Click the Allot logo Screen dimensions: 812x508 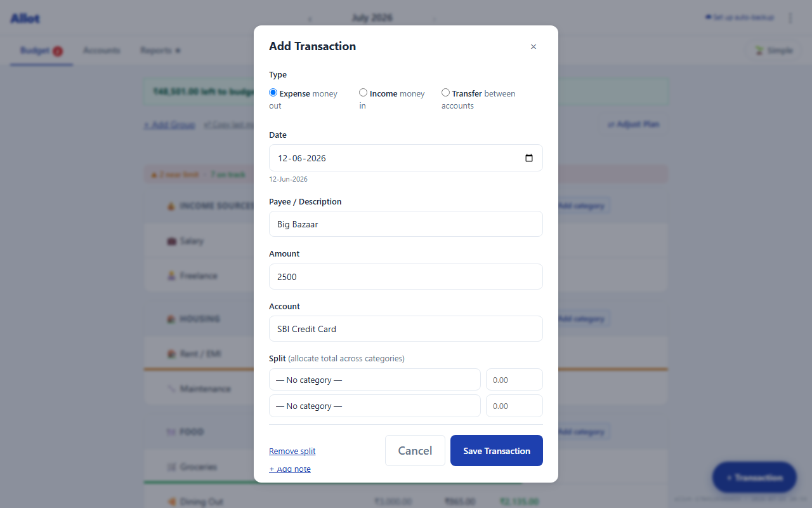(x=25, y=18)
